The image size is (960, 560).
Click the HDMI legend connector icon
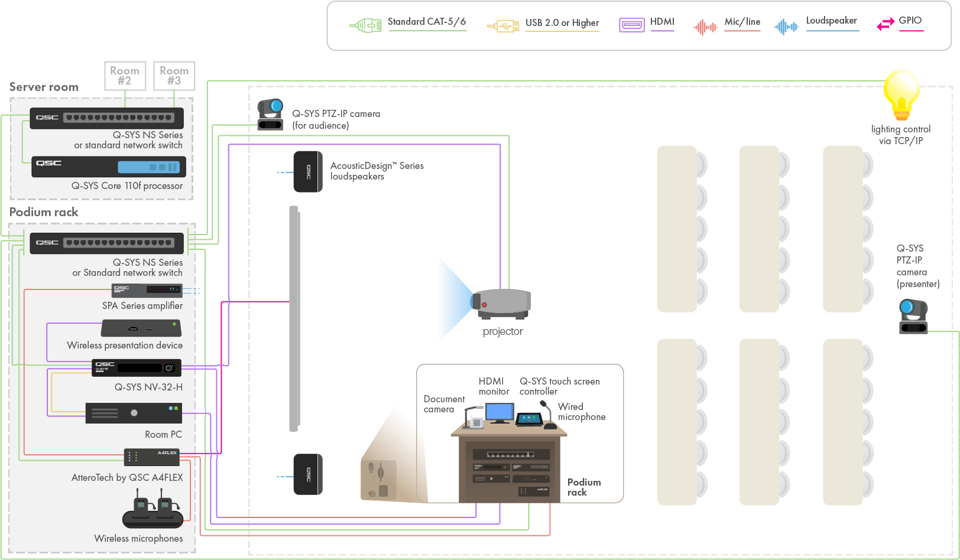631,25
